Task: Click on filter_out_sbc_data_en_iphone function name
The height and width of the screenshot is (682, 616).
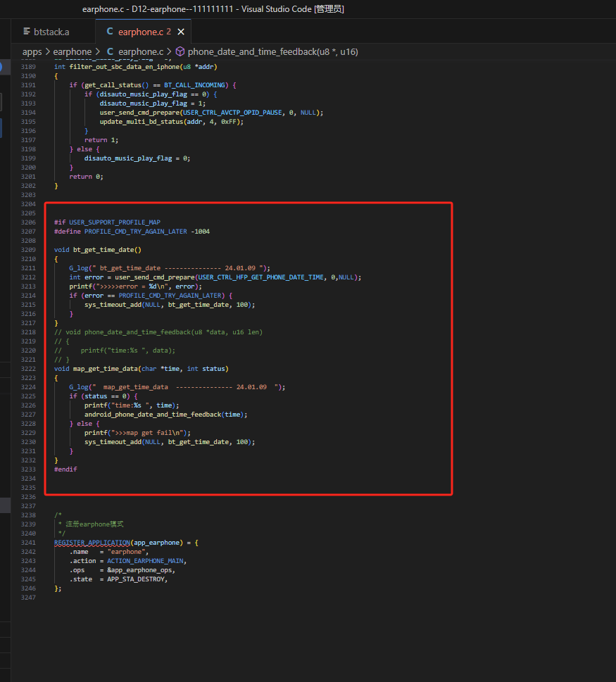Action: [124, 67]
